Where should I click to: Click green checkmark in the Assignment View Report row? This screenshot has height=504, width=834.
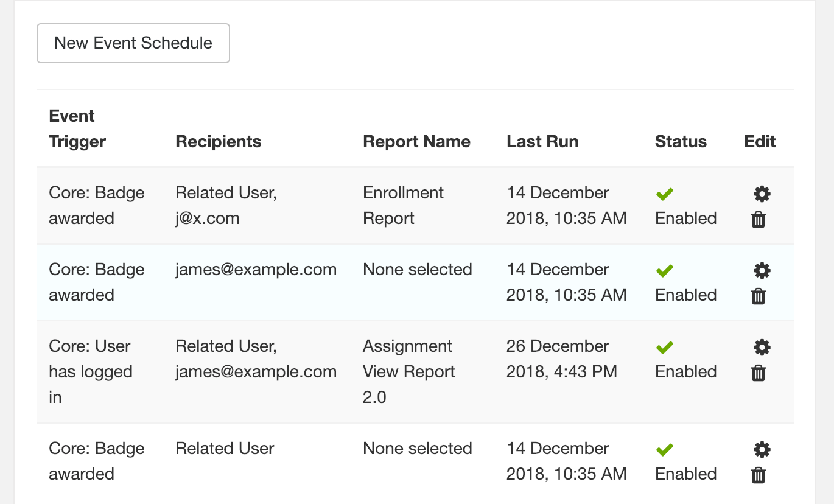pyautogui.click(x=664, y=348)
